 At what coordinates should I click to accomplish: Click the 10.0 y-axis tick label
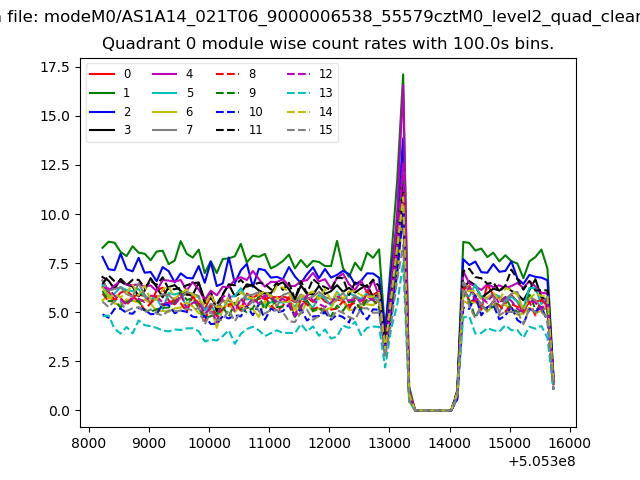56,214
